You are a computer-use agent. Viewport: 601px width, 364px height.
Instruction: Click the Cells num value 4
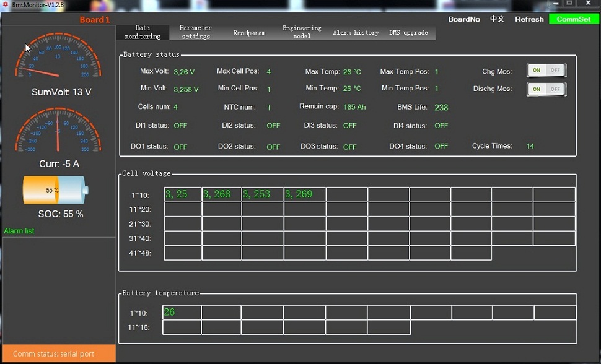(x=175, y=107)
